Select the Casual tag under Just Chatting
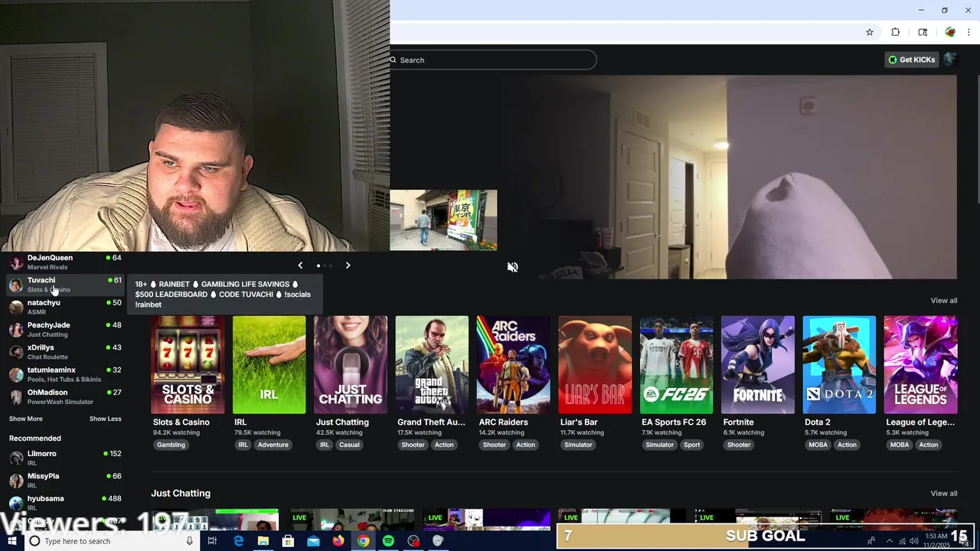The image size is (980, 551). click(x=349, y=445)
